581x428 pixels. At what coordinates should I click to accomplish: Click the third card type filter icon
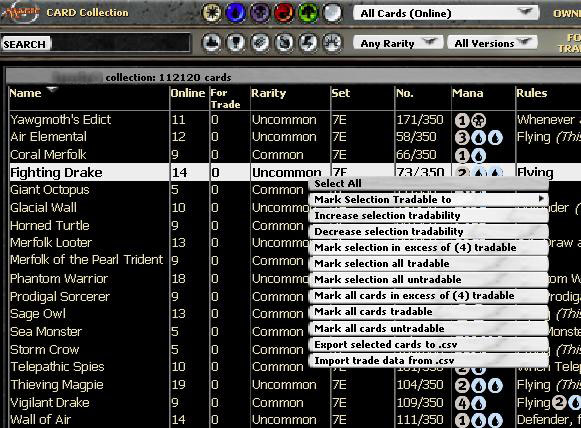[x=260, y=43]
